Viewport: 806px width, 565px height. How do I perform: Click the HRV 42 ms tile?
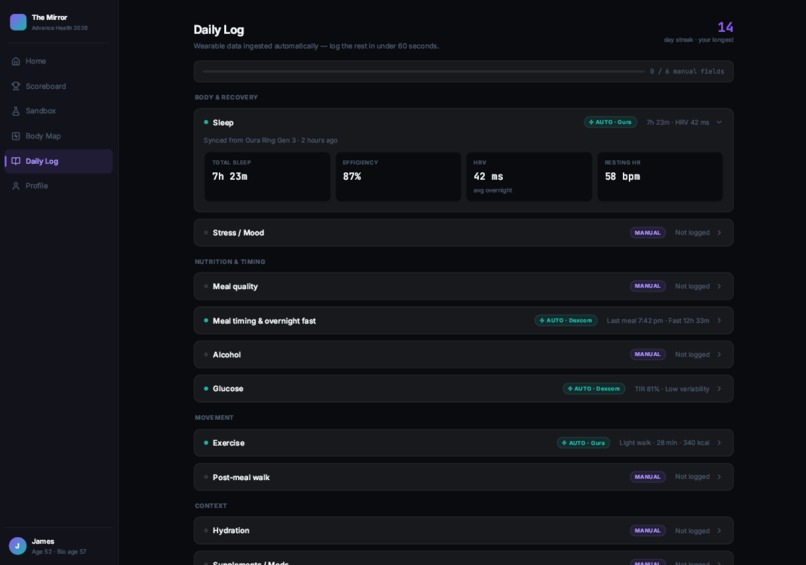[529, 176]
